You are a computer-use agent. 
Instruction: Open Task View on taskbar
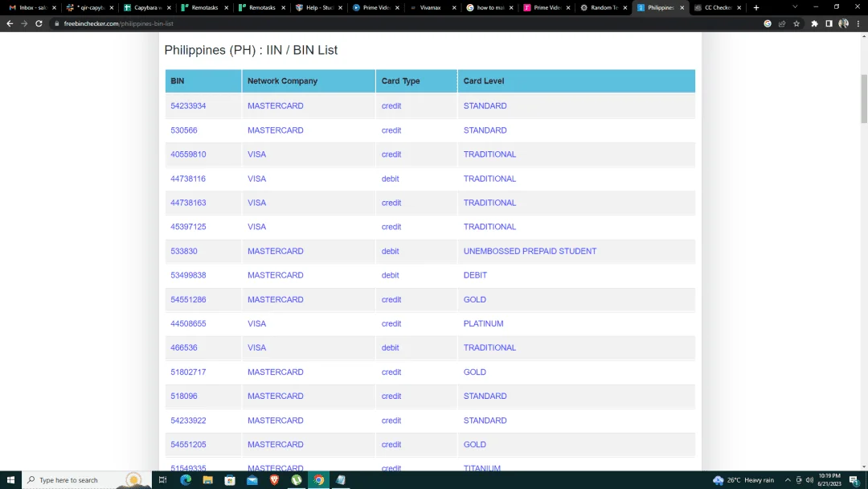tap(162, 480)
